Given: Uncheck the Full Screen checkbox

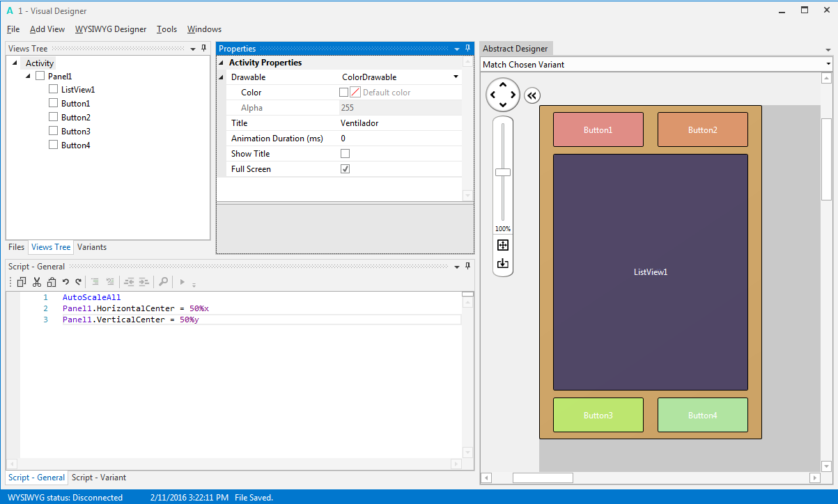Looking at the screenshot, I should 345,168.
